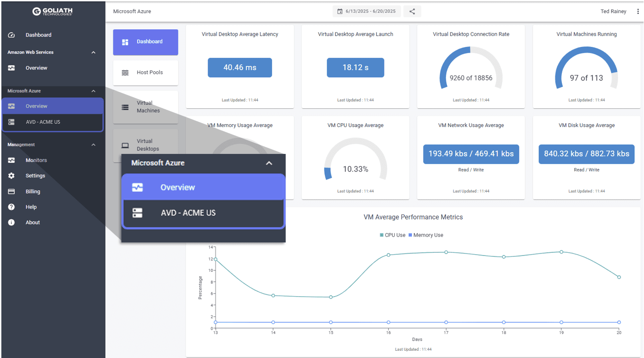The image size is (644, 358).
Task: Click Read / Write label under network usage
Action: [x=471, y=170]
